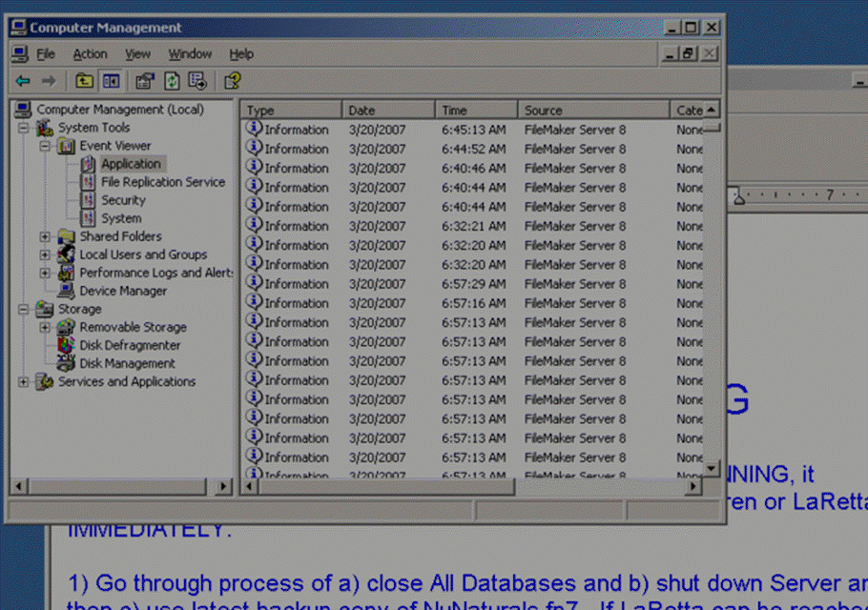
Task: Click the Up one level folder icon
Action: point(84,81)
